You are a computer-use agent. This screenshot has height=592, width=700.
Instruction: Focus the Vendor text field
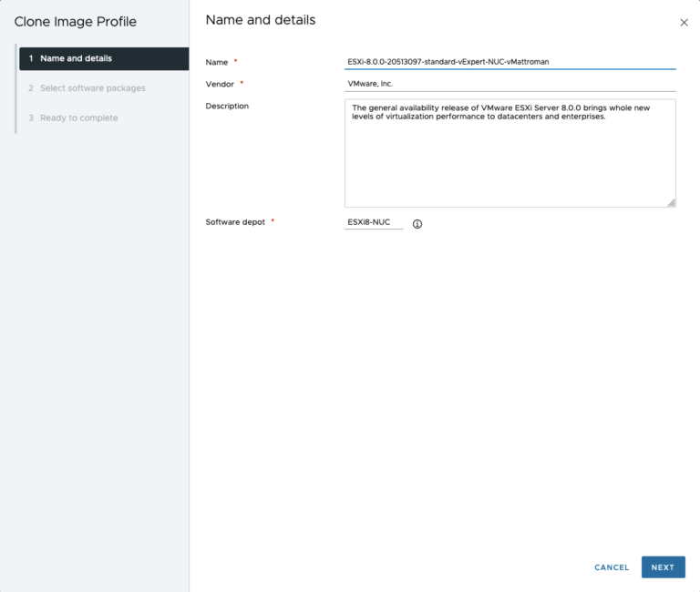tap(510, 84)
